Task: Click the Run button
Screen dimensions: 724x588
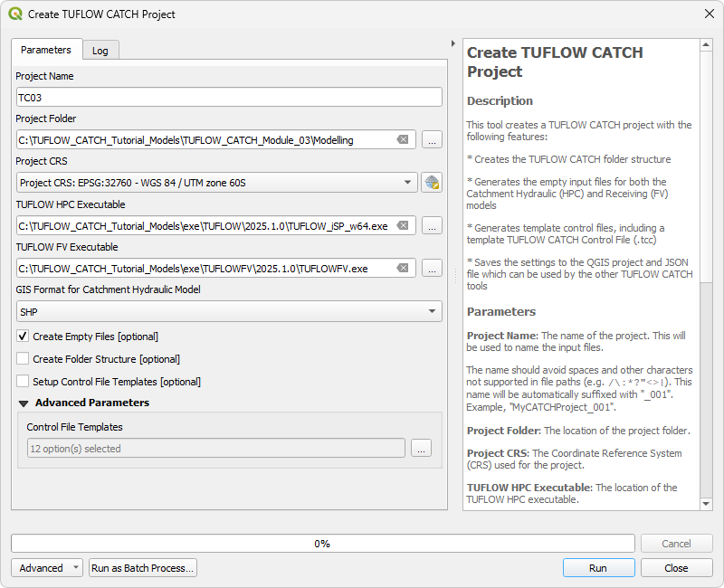Action: pyautogui.click(x=597, y=568)
